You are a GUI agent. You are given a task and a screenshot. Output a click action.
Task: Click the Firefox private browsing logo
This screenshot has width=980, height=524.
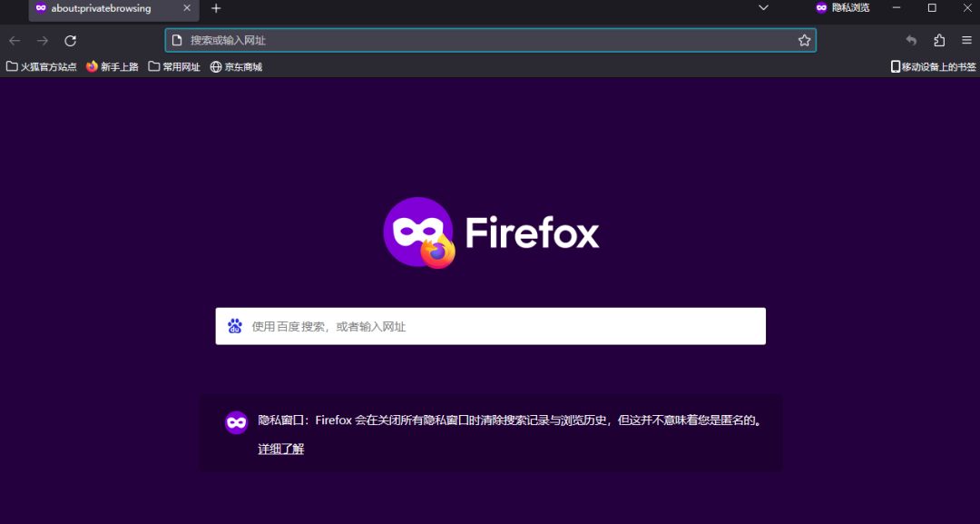click(491, 232)
